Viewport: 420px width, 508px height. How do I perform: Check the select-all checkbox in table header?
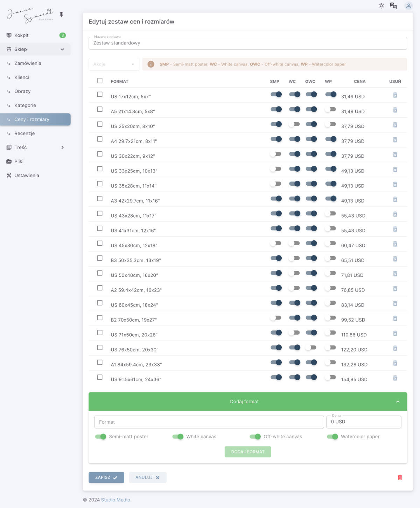[x=100, y=81]
